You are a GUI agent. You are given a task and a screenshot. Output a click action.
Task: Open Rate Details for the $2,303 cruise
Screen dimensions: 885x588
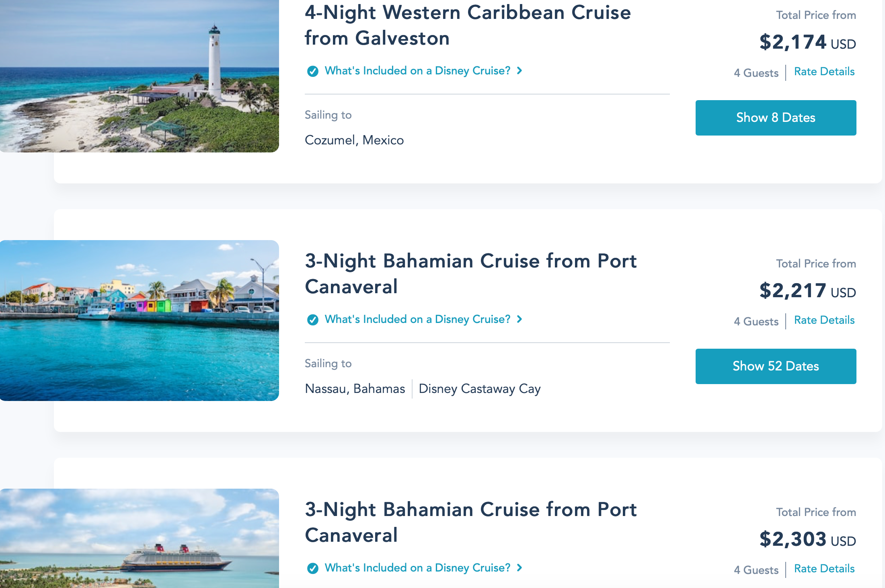tap(824, 569)
